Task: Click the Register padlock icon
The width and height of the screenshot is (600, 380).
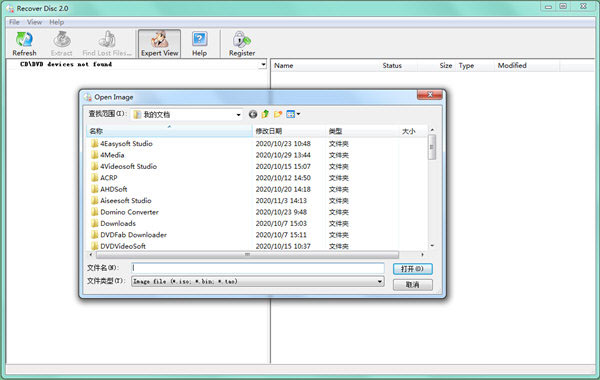Action: point(241,39)
